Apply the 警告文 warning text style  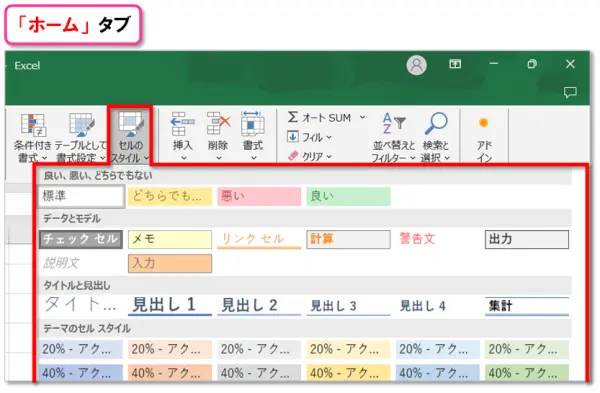point(437,239)
